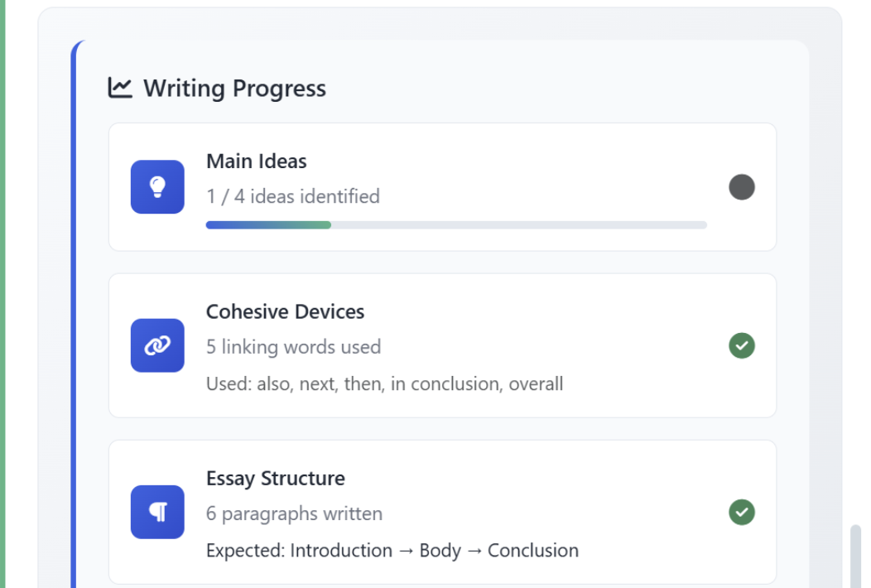Click the unfilled part of ideas progress bar
Image resolution: width=871 pixels, height=588 pixels.
pos(519,225)
